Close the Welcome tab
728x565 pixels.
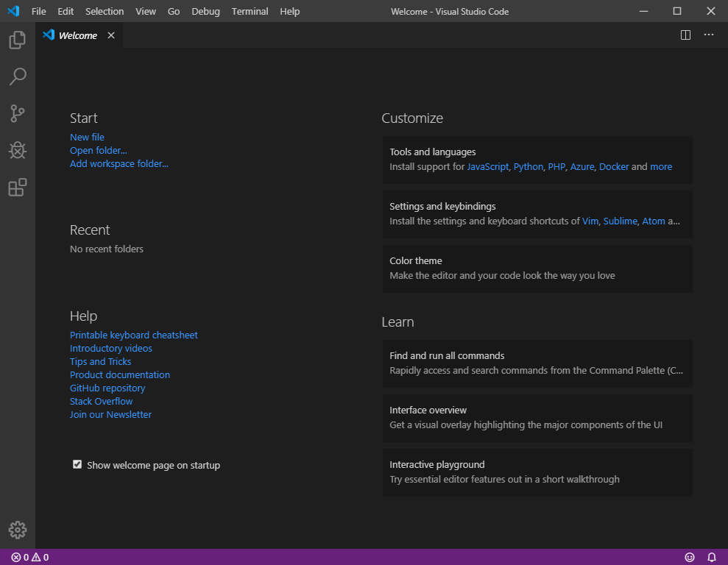(111, 35)
